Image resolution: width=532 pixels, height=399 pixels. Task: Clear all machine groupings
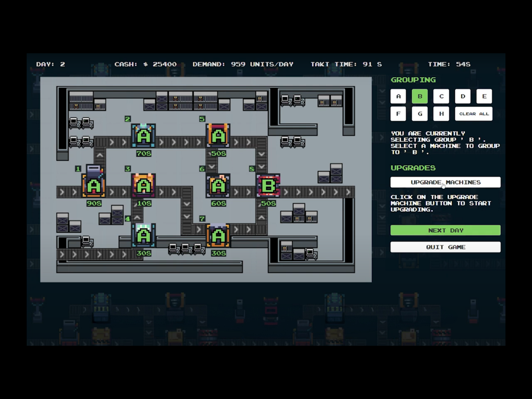473,113
